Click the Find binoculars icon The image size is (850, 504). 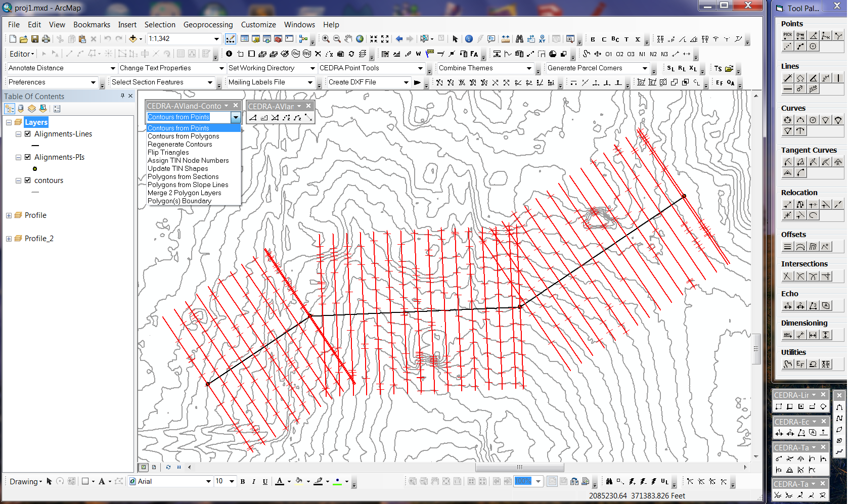click(519, 39)
